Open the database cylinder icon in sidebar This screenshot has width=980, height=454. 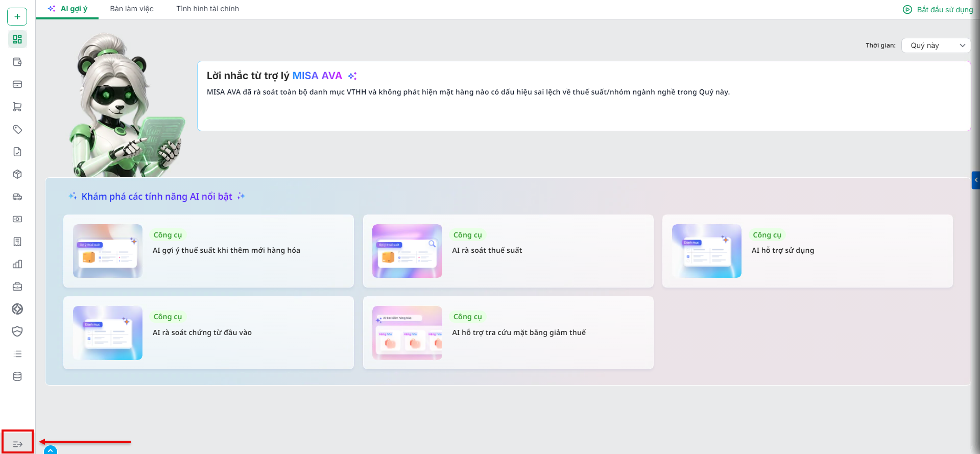[17, 376]
